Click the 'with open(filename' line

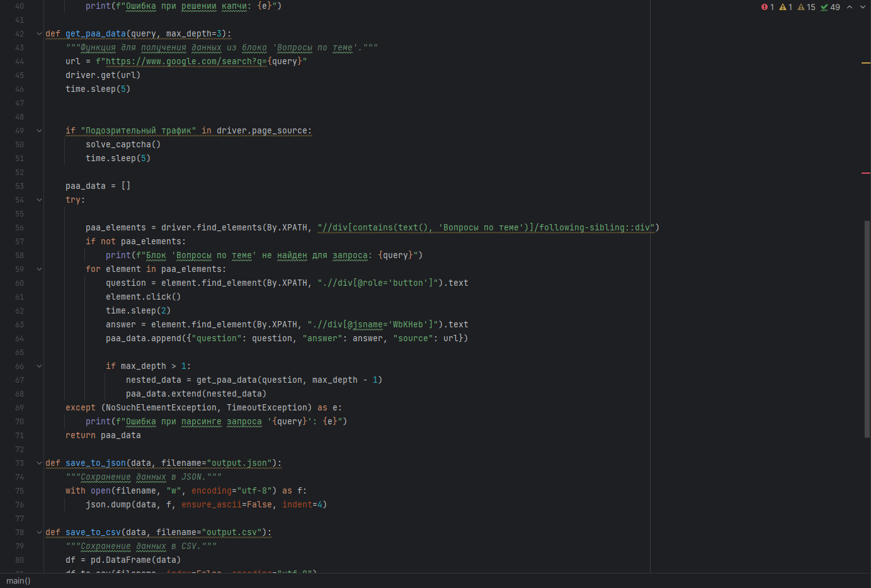[x=186, y=491]
